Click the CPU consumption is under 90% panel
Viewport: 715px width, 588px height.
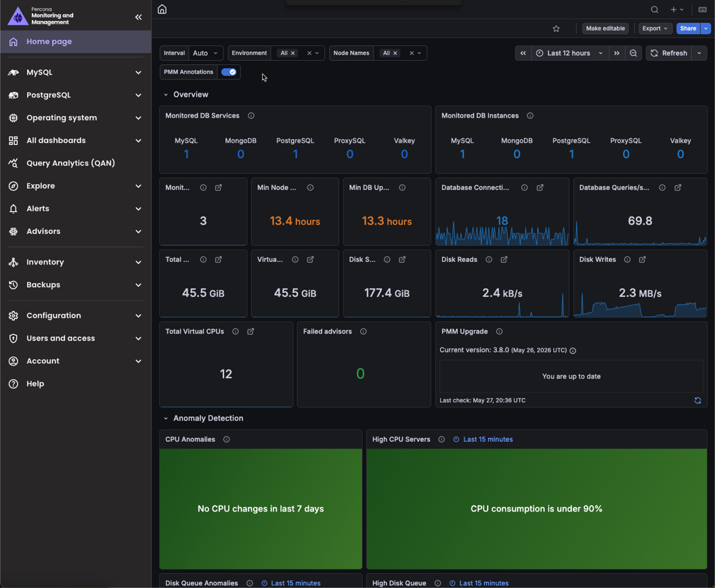tap(536, 509)
